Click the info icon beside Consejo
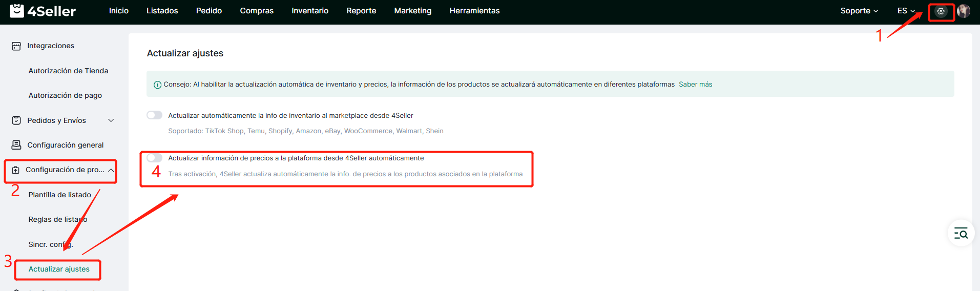 point(157,85)
